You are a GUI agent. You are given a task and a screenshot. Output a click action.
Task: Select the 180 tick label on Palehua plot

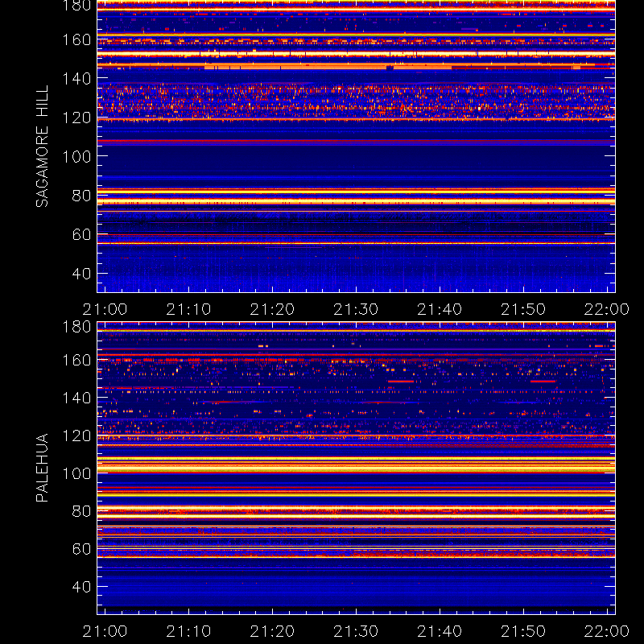point(76,327)
